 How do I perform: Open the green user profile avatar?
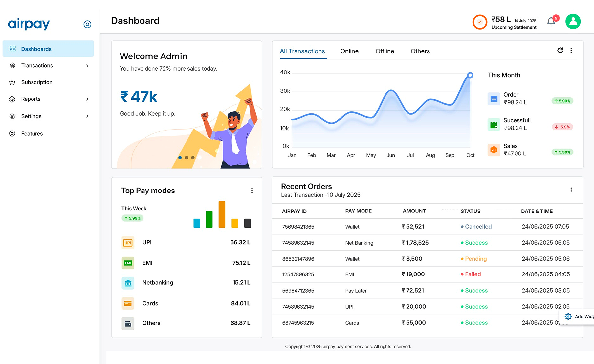[x=573, y=21]
